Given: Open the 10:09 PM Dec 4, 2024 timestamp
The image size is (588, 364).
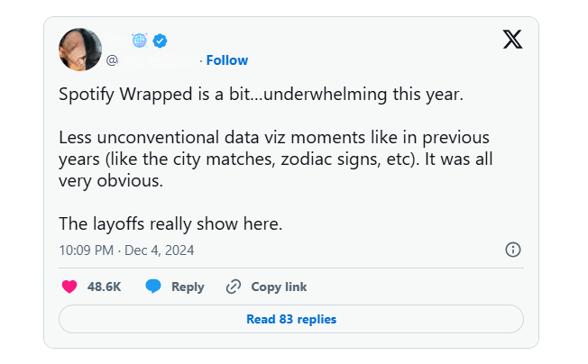Looking at the screenshot, I should click(x=126, y=250).
